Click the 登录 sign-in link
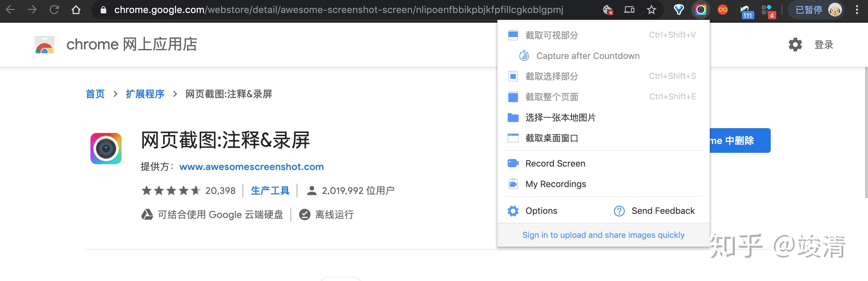This screenshot has height=281, width=868. coord(823,45)
